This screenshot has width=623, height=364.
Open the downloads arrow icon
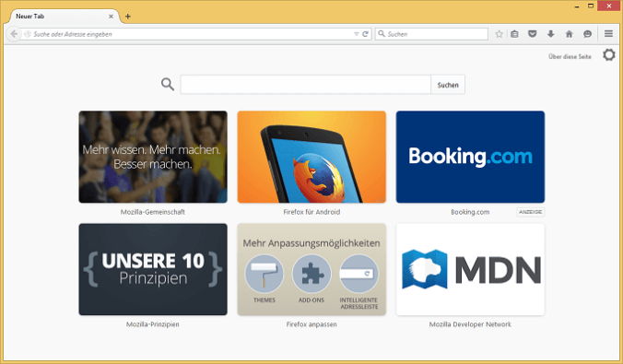coord(551,34)
